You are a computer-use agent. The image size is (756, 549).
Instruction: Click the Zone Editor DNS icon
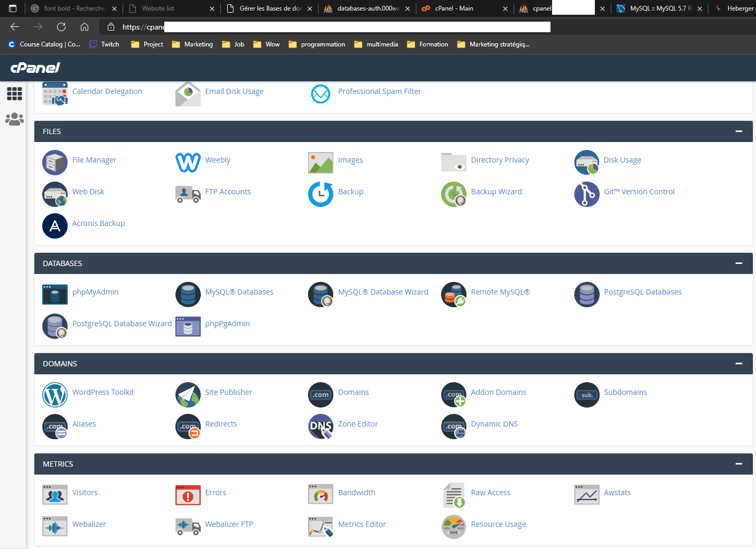(x=321, y=427)
